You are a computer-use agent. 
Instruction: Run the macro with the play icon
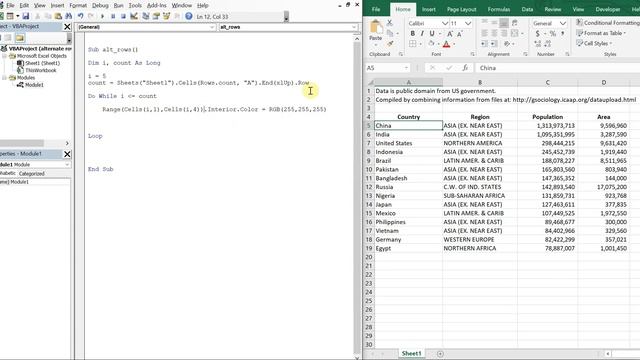tap(102, 16)
